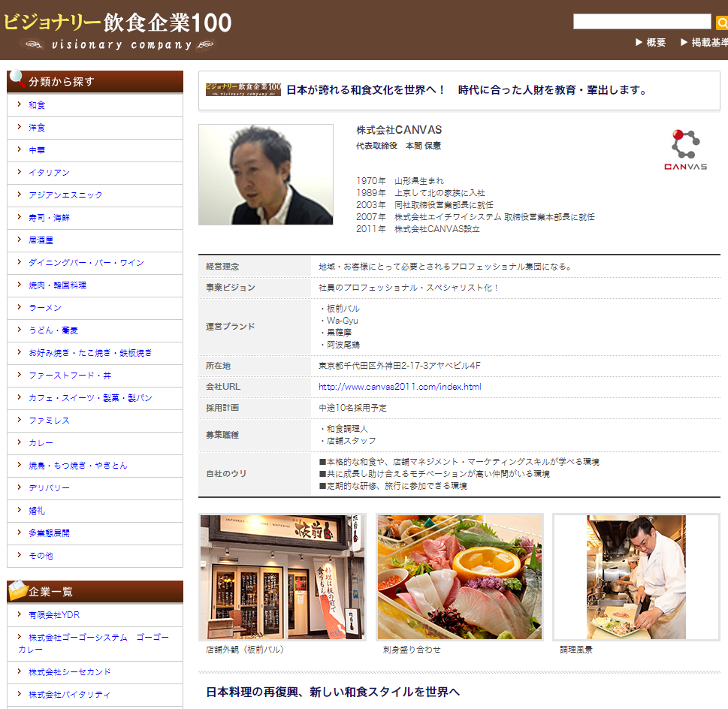This screenshot has width=728, height=709.
Task: Open 焼鳥・もつ焼き・やきとん category
Action: click(x=78, y=466)
